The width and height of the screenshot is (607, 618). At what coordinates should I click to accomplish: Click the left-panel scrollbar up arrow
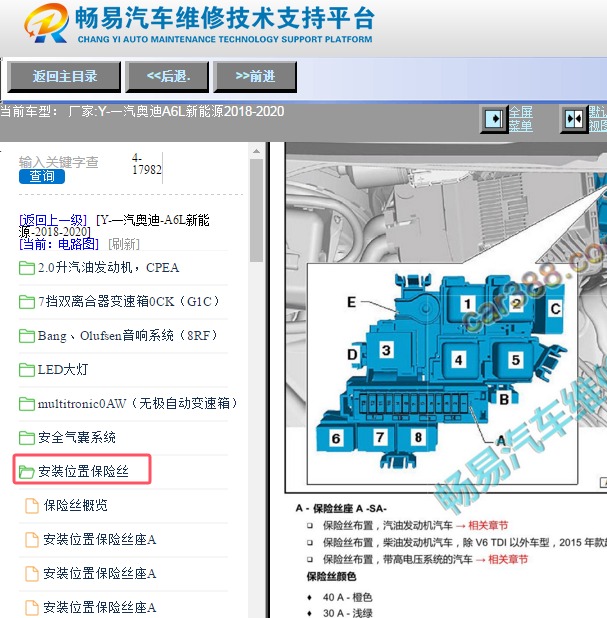pyautogui.click(x=256, y=151)
